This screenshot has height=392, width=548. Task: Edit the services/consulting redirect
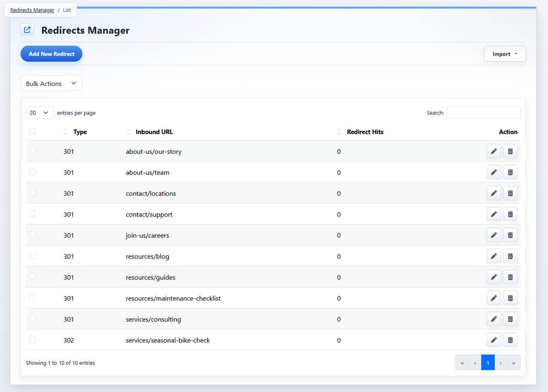tap(494, 319)
